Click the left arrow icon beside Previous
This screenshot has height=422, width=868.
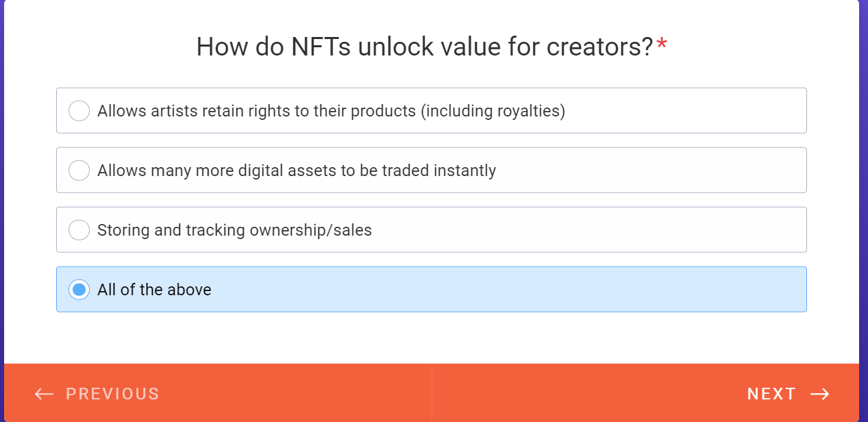tap(44, 394)
